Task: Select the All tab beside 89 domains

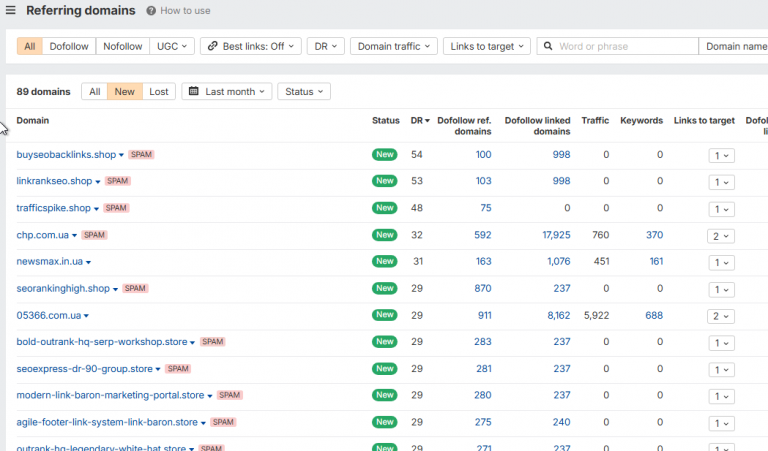Action: (x=95, y=92)
